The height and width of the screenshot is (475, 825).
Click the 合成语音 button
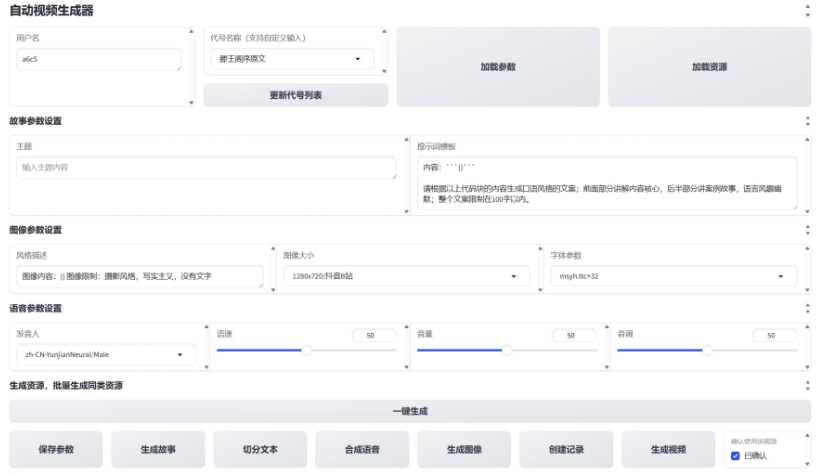click(362, 450)
